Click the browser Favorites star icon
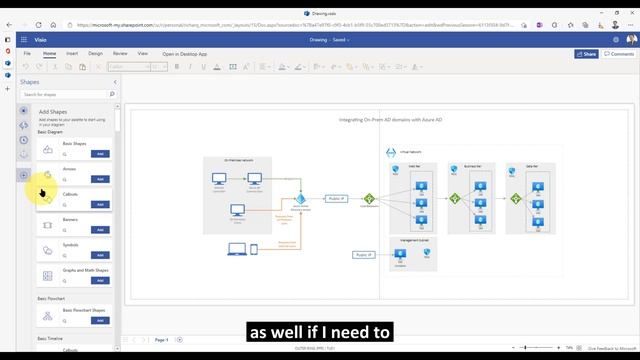The width and height of the screenshot is (640, 360). (570, 25)
